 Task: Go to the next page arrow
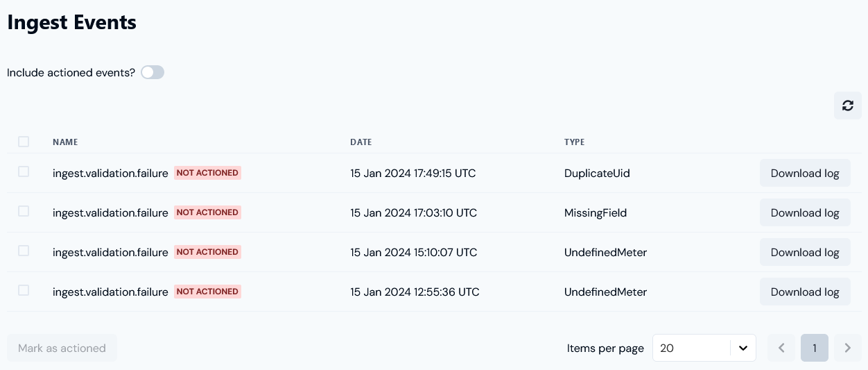(847, 348)
